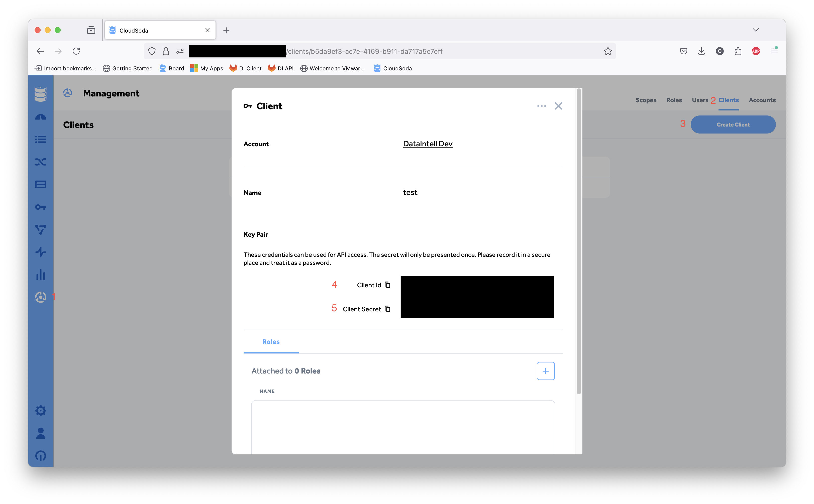Switch to the Scopes tab
This screenshot has height=504, width=814.
point(646,100)
